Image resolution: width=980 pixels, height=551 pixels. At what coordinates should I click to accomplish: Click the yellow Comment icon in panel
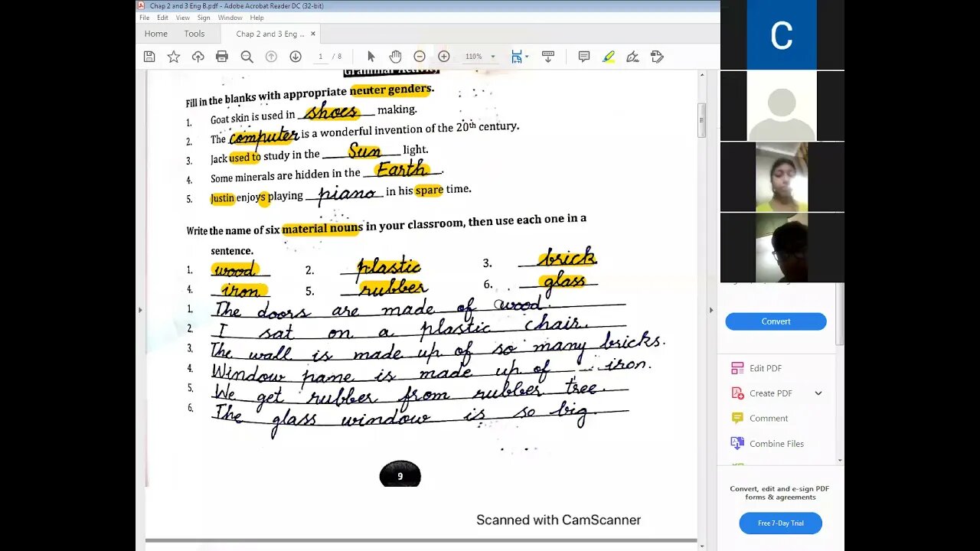pyautogui.click(x=737, y=419)
